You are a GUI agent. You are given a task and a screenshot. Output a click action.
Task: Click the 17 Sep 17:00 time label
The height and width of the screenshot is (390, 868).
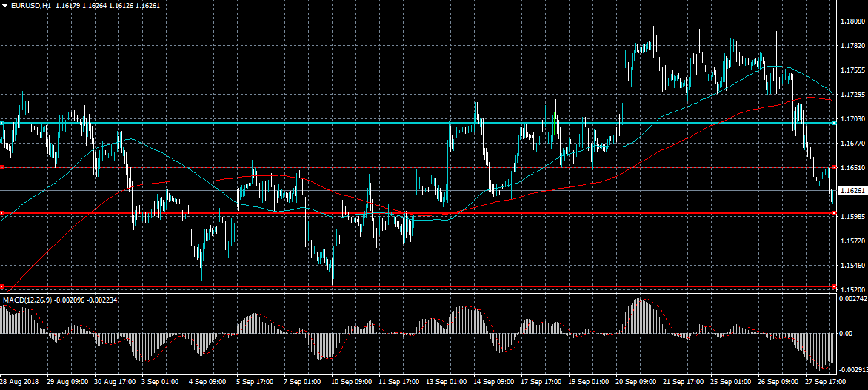pos(541,382)
